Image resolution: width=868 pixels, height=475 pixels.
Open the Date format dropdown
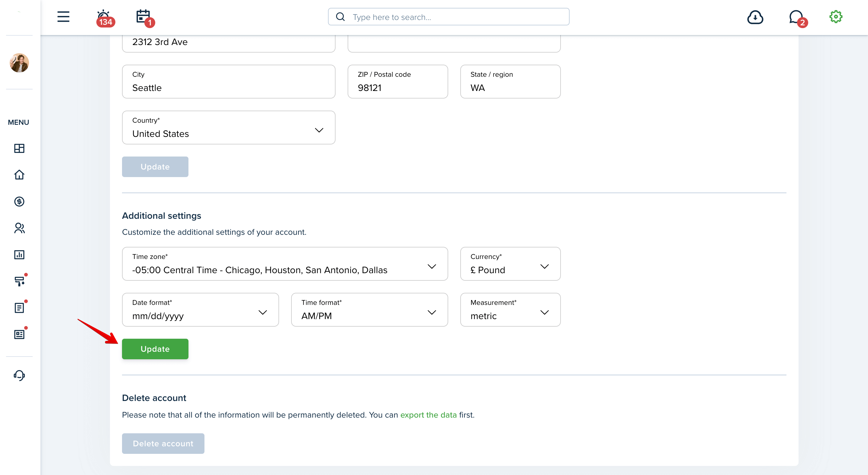pos(200,309)
